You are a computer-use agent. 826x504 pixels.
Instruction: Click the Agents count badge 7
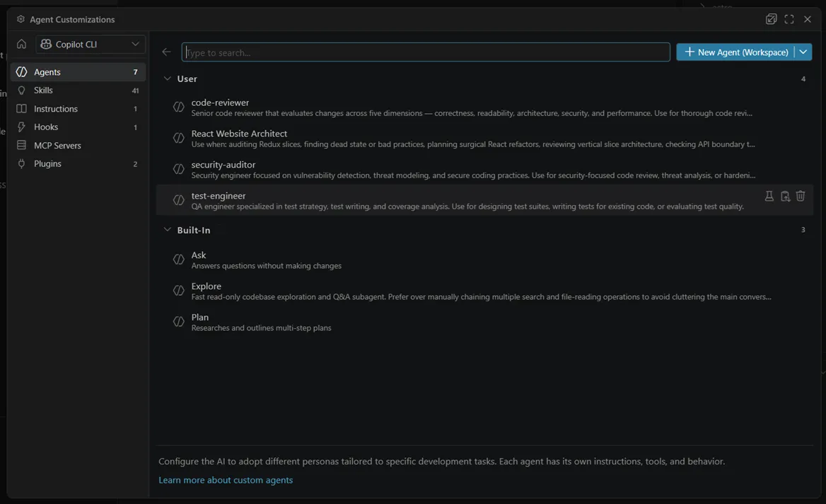point(135,72)
